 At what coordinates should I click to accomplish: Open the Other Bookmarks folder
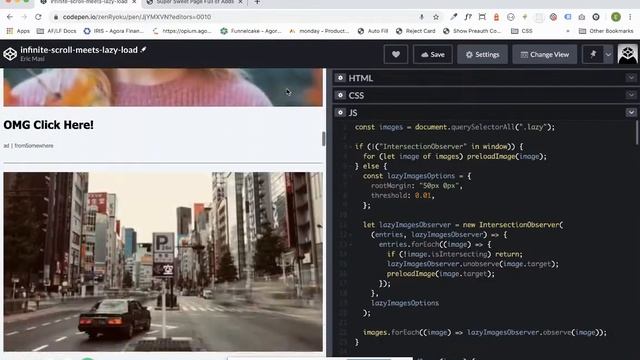(x=606, y=31)
